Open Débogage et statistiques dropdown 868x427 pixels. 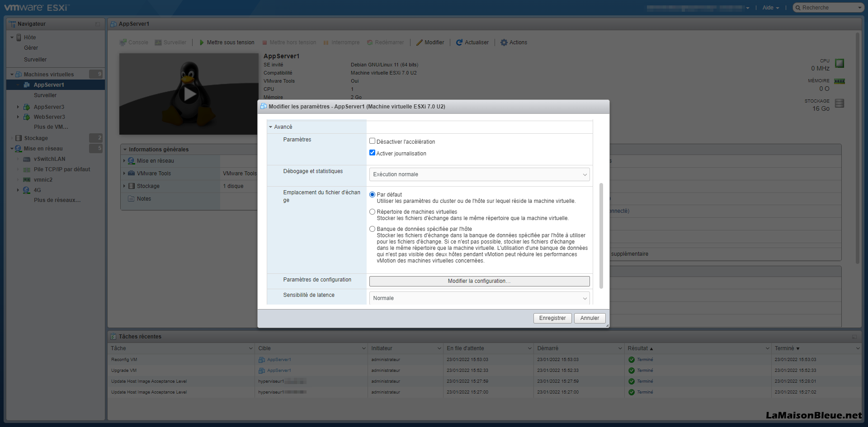tap(480, 174)
